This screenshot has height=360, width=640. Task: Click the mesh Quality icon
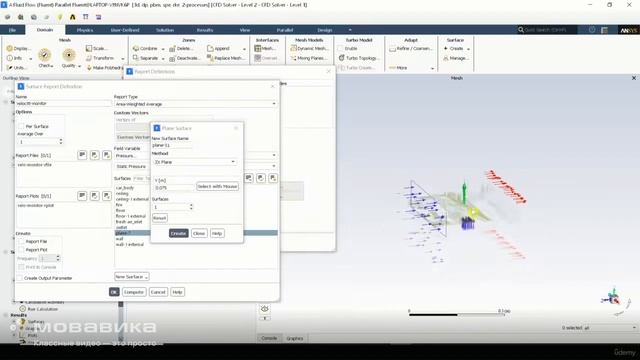pyautogui.click(x=69, y=55)
